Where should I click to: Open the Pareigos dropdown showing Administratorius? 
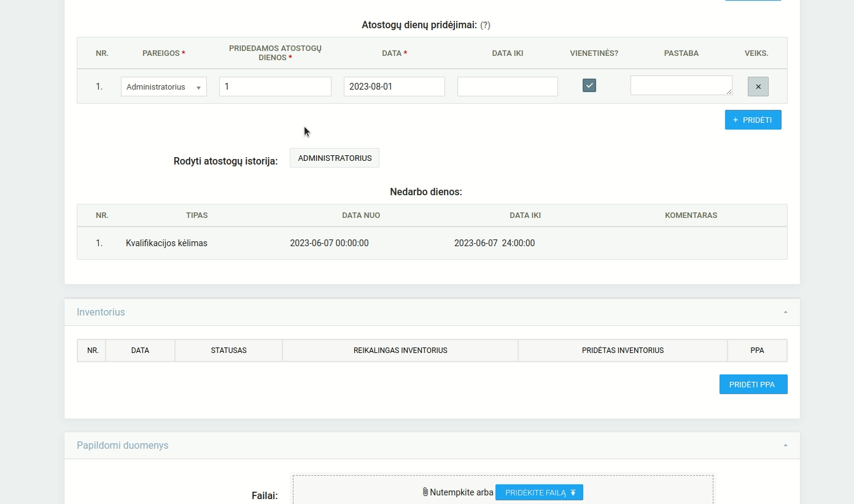(x=164, y=87)
